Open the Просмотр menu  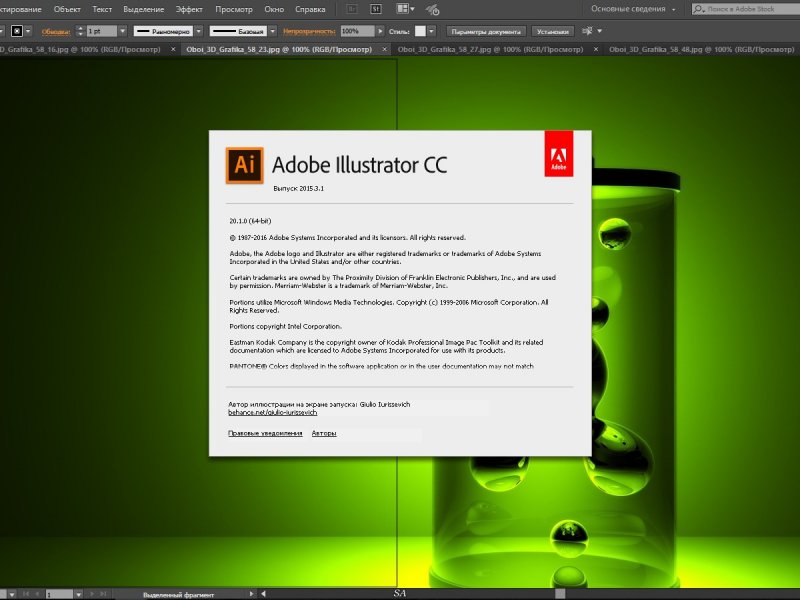[234, 9]
